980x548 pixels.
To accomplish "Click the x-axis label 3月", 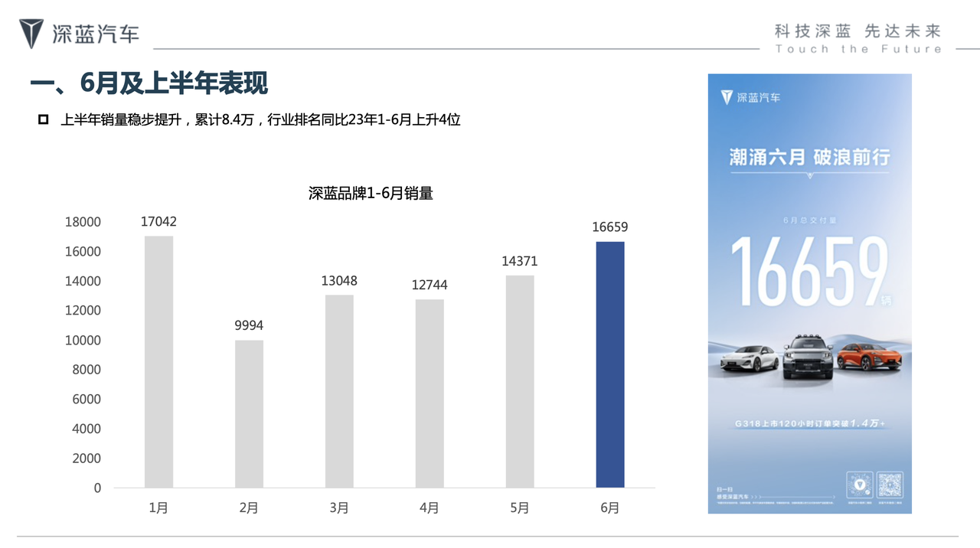I will coord(339,507).
